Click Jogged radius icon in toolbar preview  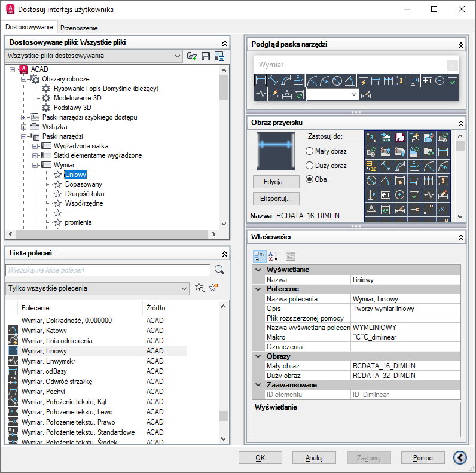click(325, 81)
